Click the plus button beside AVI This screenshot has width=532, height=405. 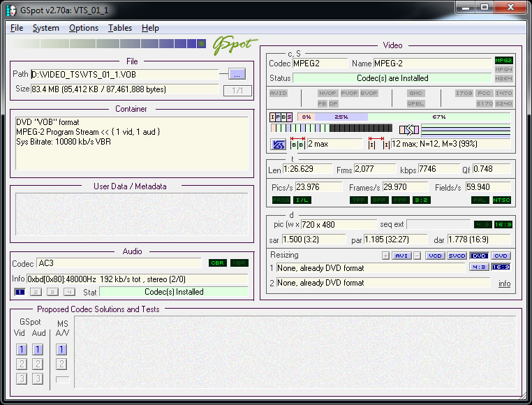385,256
